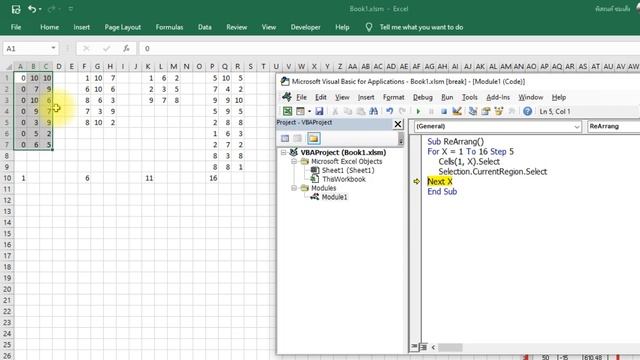The image size is (640, 360).
Task: Collapse the Modules folder
Action: pyautogui.click(x=293, y=188)
